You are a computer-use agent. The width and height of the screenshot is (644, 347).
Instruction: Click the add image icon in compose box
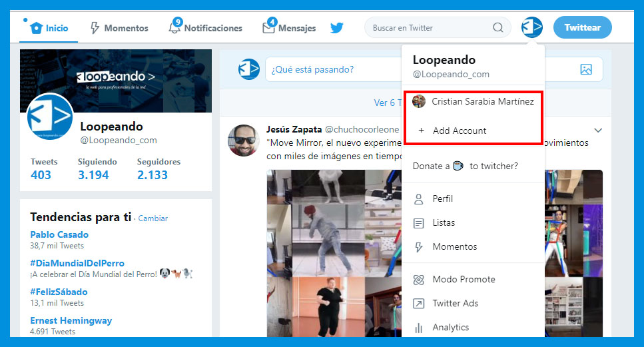coord(586,69)
